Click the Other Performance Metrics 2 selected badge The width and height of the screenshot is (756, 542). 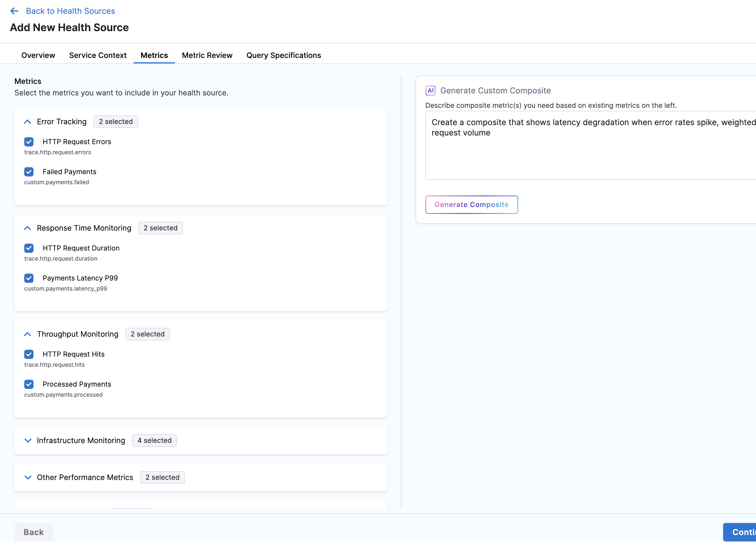pyautogui.click(x=162, y=477)
